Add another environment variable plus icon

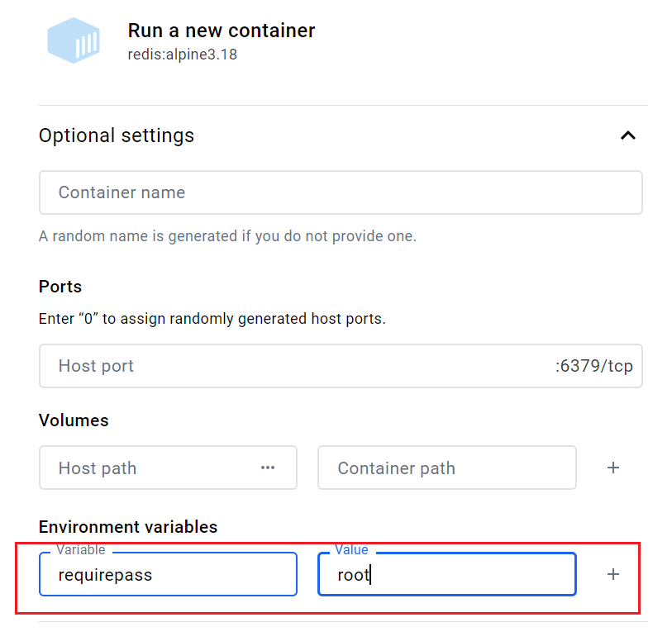pos(613,574)
